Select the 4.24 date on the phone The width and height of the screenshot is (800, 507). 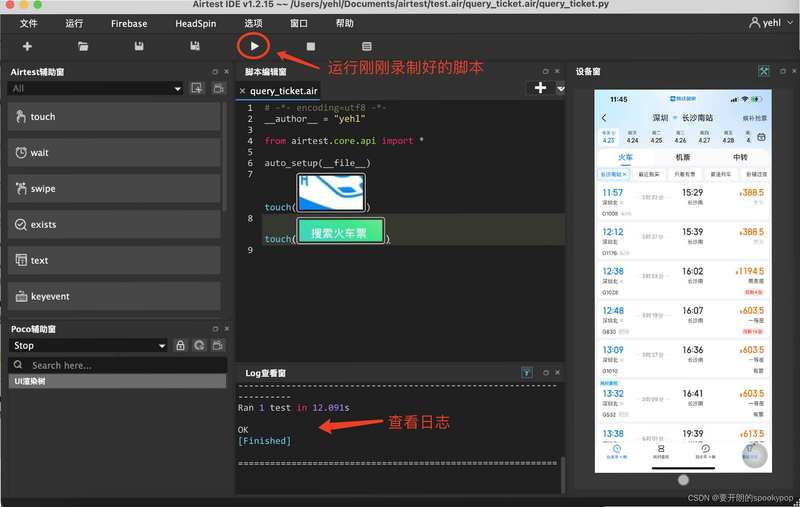tap(632, 137)
